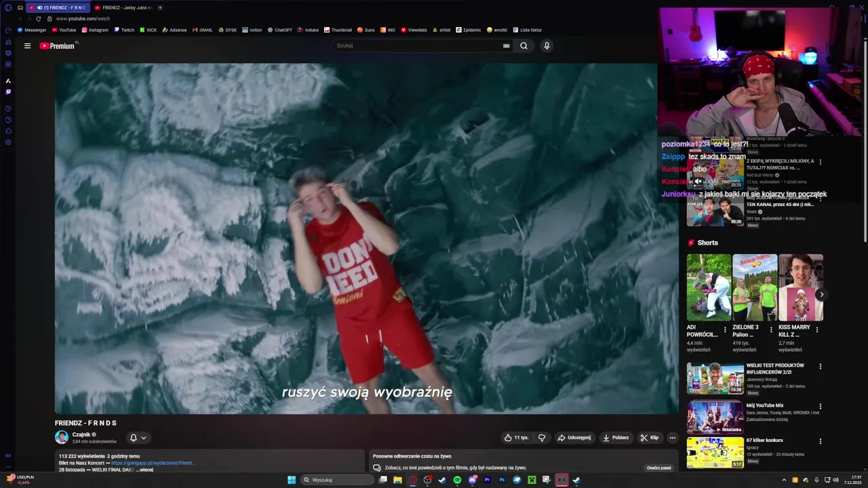The height and width of the screenshot is (488, 868).
Task: Open Suno bookmark
Action: (x=366, y=30)
